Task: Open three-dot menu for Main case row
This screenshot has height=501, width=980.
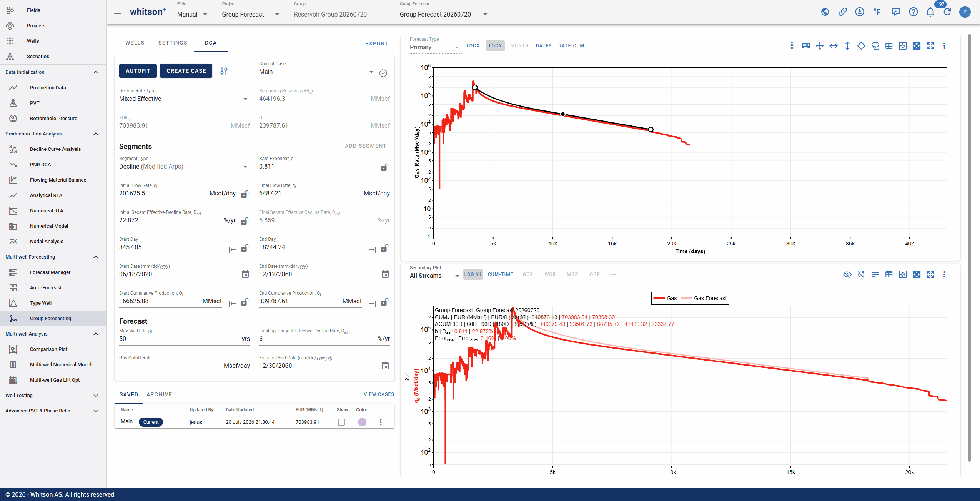Action: 381,422
